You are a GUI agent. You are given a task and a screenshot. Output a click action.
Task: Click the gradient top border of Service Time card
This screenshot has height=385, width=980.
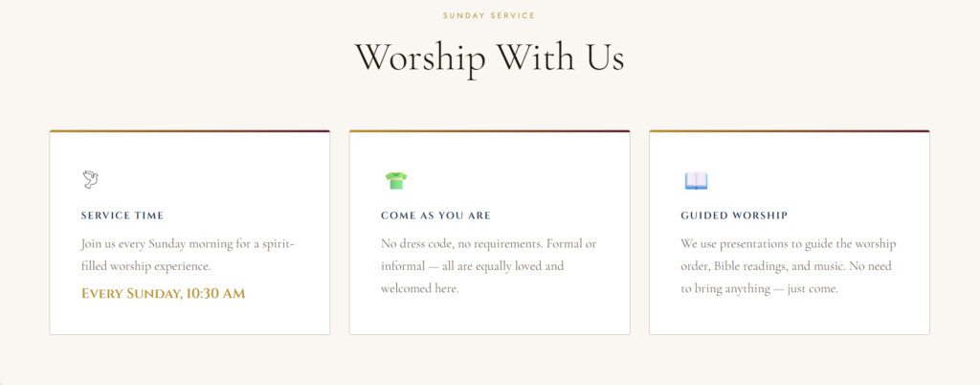point(189,131)
